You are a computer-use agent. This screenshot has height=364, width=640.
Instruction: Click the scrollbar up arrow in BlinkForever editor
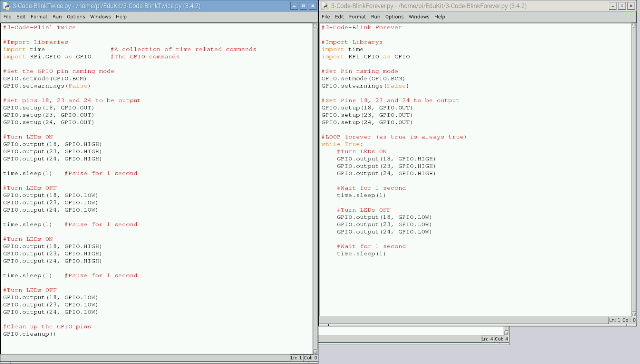pyautogui.click(x=634, y=25)
